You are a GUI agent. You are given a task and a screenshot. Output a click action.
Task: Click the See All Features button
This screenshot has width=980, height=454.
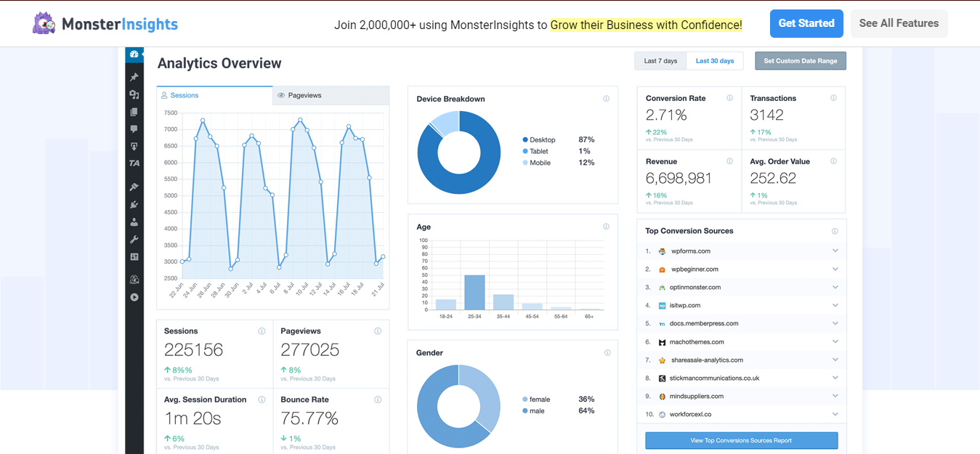(899, 23)
